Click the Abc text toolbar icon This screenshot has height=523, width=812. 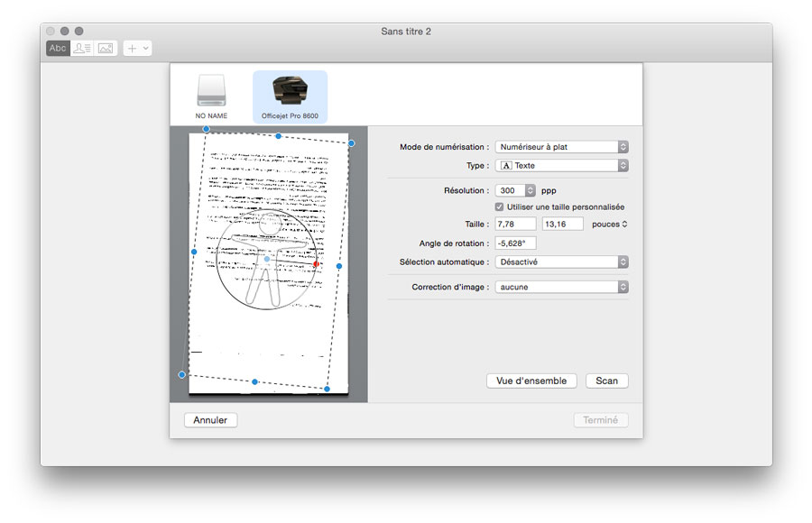(x=58, y=48)
